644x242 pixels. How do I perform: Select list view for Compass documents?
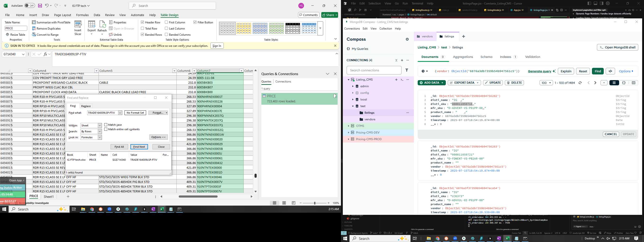pos(614,83)
